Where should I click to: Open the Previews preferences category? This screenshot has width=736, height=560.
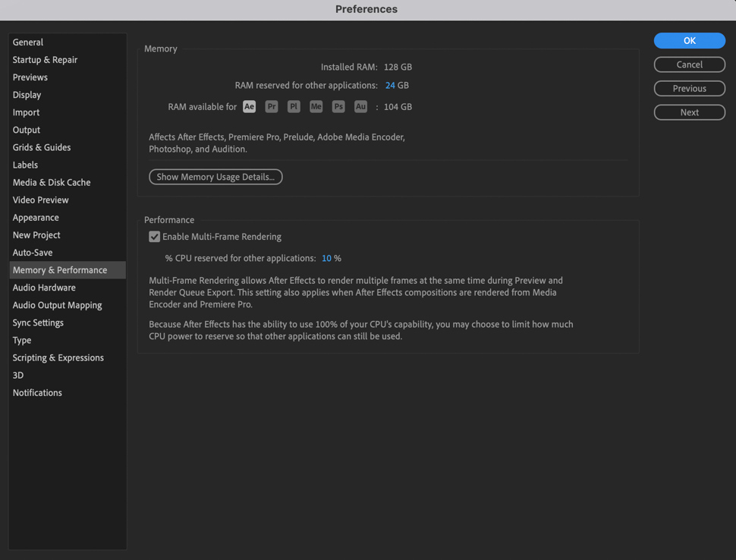click(x=68, y=77)
